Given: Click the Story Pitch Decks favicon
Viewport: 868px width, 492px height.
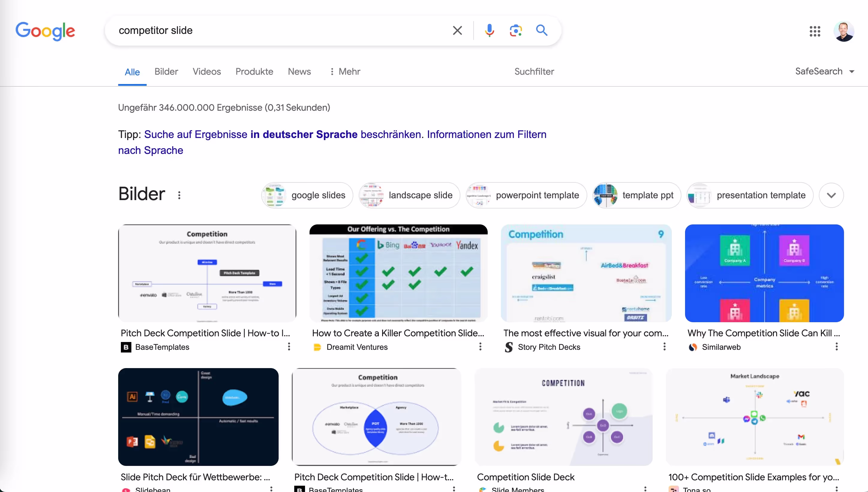Looking at the screenshot, I should tap(509, 347).
